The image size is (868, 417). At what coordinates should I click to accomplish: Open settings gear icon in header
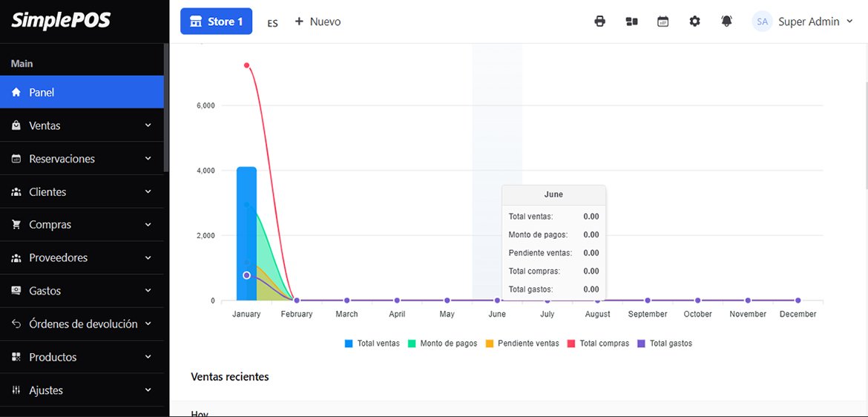pyautogui.click(x=694, y=22)
